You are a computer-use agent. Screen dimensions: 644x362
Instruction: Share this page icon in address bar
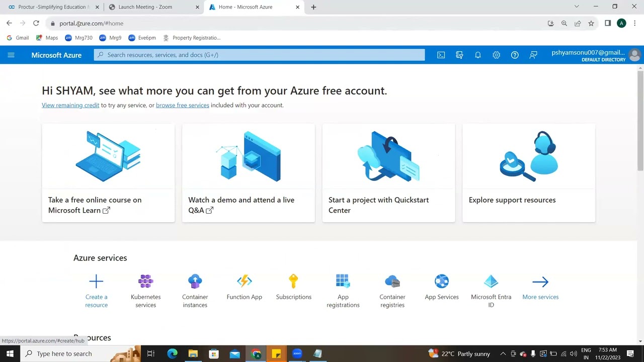coord(578,23)
